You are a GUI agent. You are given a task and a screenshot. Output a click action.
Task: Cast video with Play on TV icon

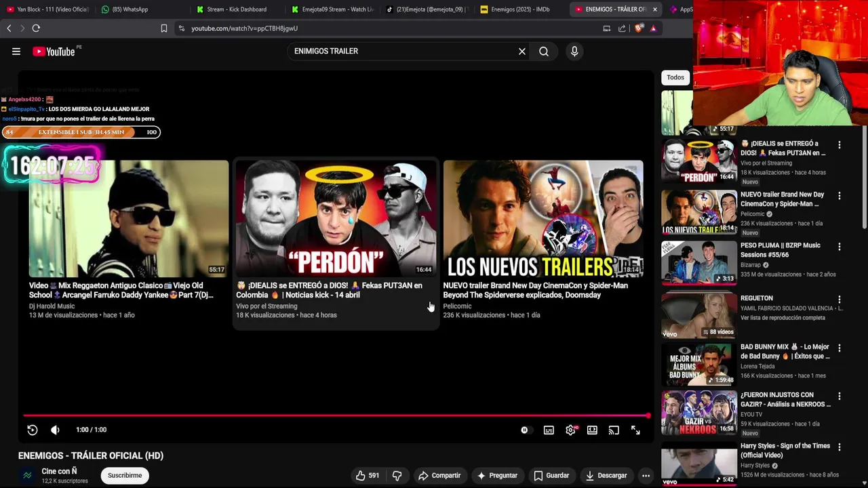pos(614,430)
